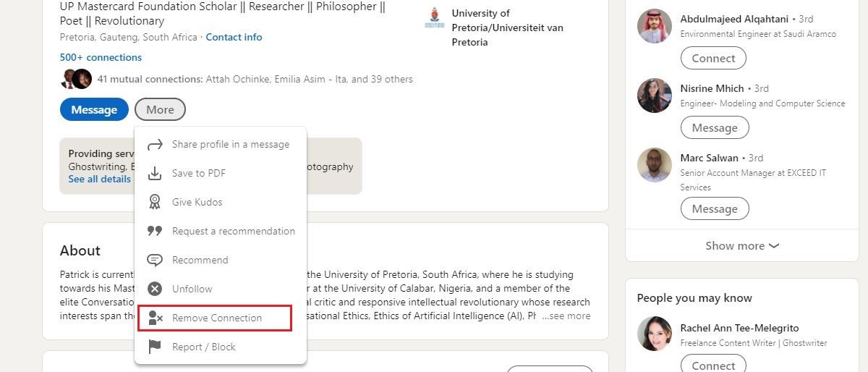Click the Remove Connection person icon
This screenshot has height=372, width=868.
(x=155, y=318)
